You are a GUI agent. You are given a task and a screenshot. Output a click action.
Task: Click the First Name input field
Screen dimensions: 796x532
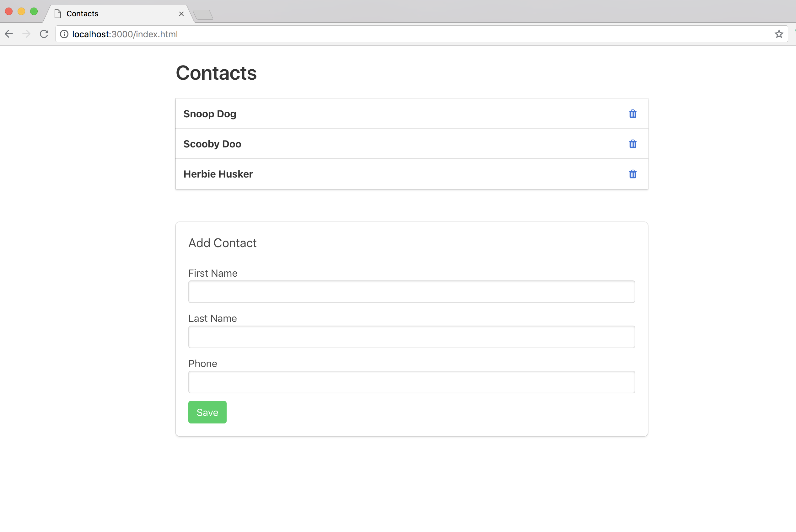coord(411,291)
